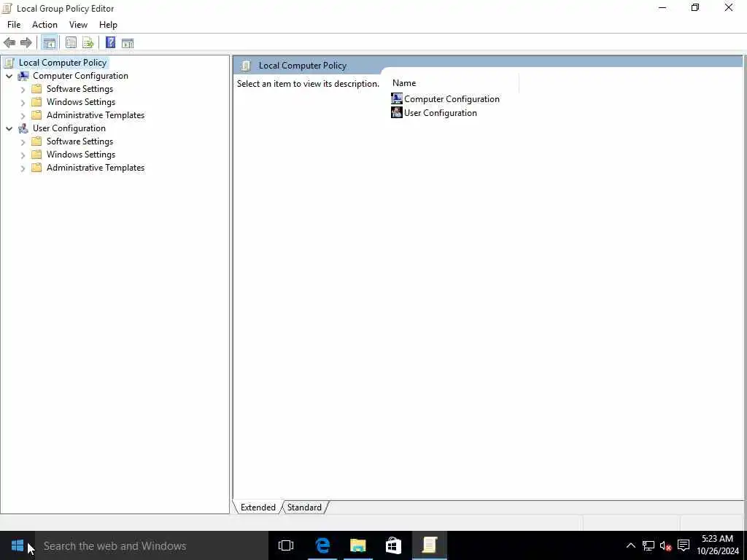747x560 pixels.
Task: Select Administrative Templates label under User Configuration
Action: [96, 168]
